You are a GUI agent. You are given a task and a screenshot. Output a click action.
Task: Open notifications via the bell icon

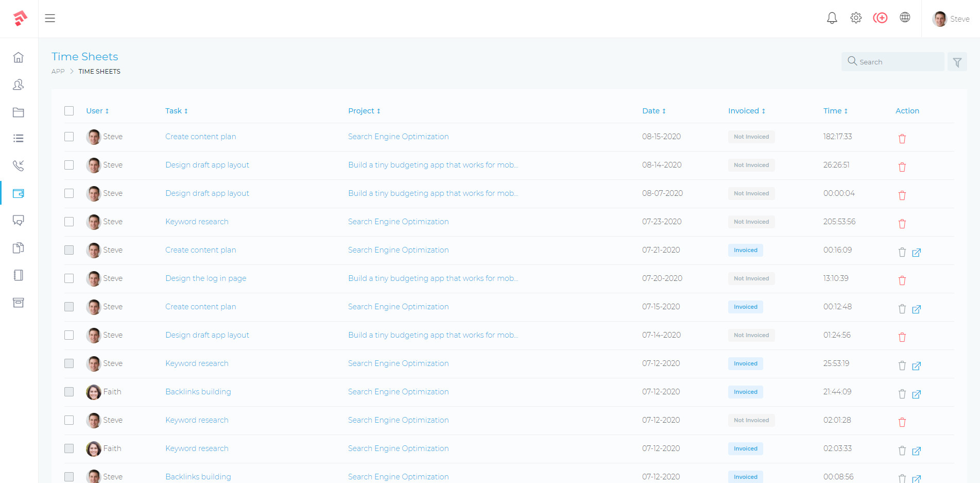[x=832, y=18]
